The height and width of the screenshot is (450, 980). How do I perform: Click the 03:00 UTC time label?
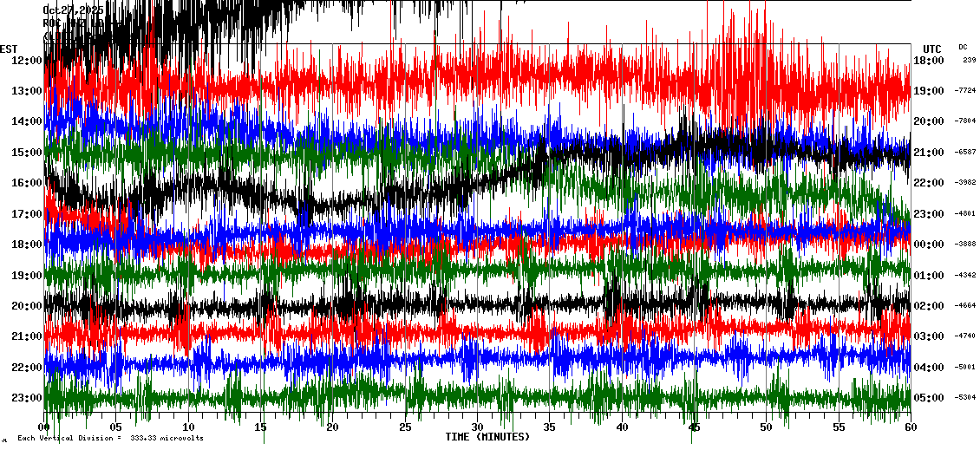click(928, 336)
